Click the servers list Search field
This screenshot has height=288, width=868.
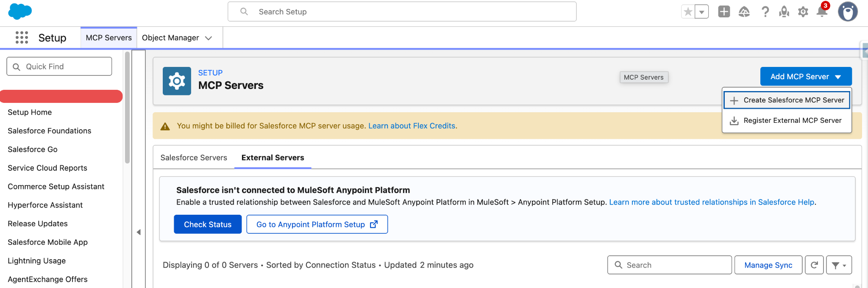pyautogui.click(x=669, y=265)
